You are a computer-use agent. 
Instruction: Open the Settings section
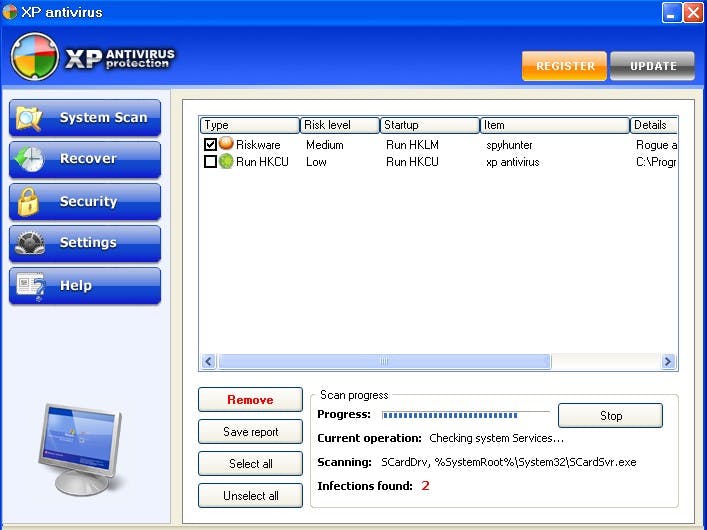tap(85, 243)
